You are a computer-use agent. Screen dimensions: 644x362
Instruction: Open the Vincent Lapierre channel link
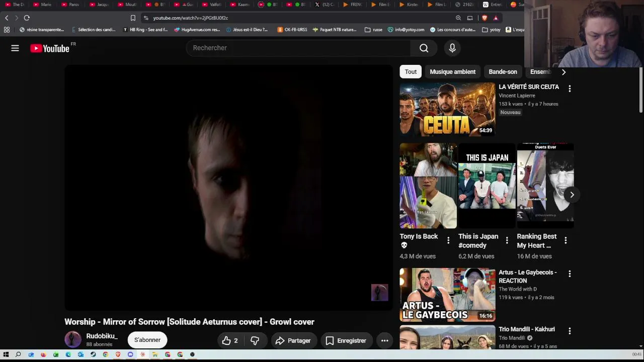pyautogui.click(x=517, y=96)
